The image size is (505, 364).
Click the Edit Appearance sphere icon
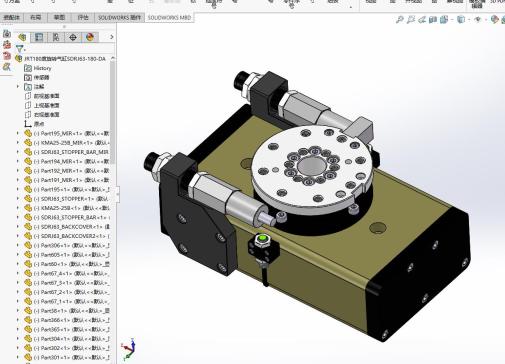click(x=494, y=20)
